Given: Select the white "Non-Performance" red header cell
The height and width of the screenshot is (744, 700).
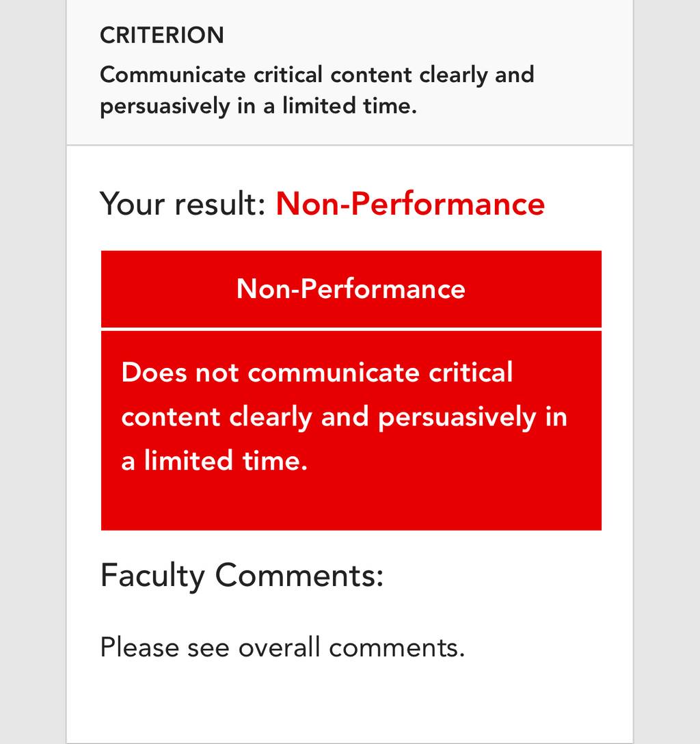Looking at the screenshot, I should pos(351,289).
